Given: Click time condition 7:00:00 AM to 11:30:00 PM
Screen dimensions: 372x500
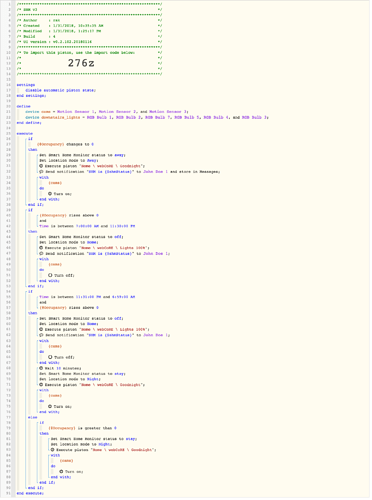Looking at the screenshot, I should pyautogui.click(x=87, y=226).
